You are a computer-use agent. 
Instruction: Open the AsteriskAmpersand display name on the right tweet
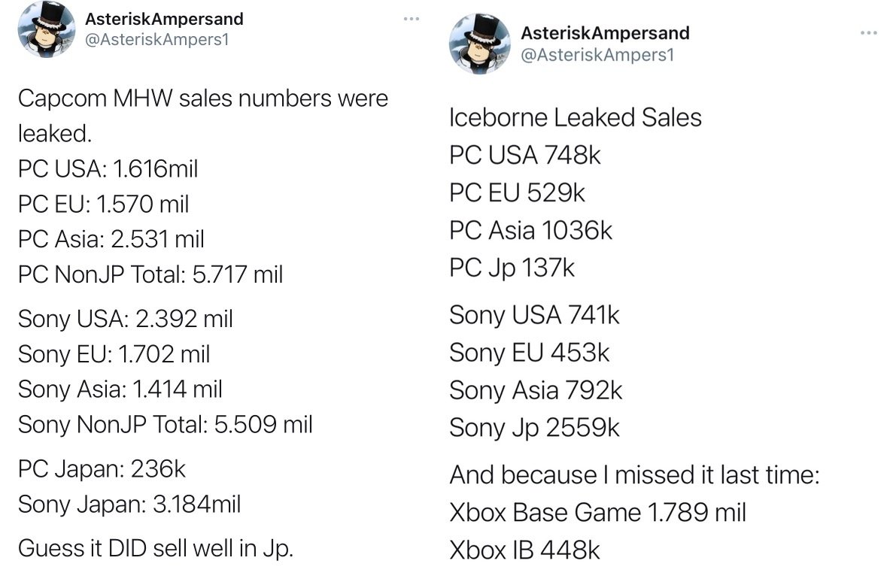605,33
